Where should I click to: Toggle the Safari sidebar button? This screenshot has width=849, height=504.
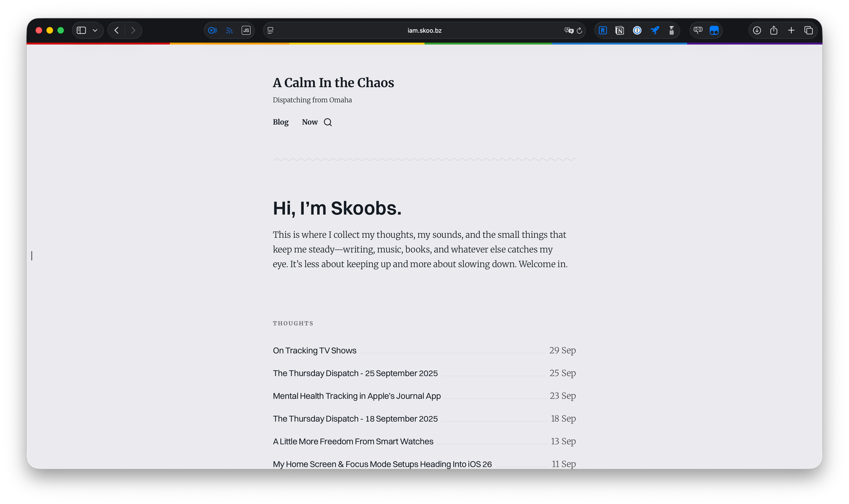coord(81,31)
